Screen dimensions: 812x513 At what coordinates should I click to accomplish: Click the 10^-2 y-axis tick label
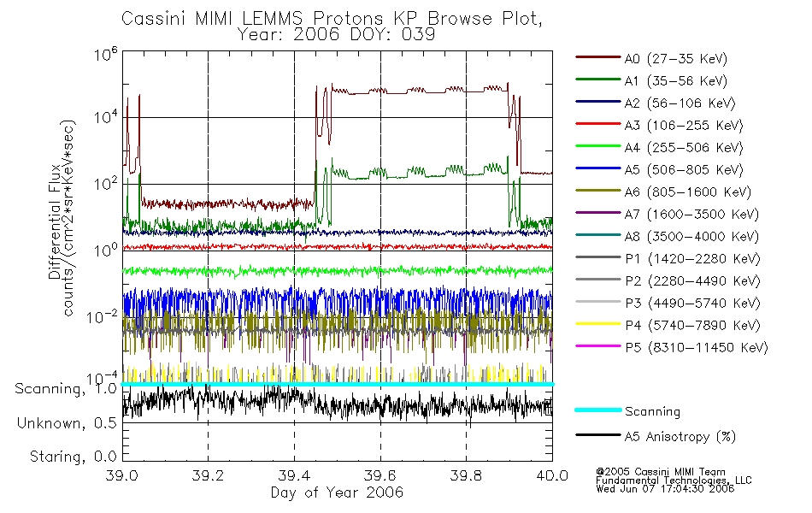(x=103, y=316)
